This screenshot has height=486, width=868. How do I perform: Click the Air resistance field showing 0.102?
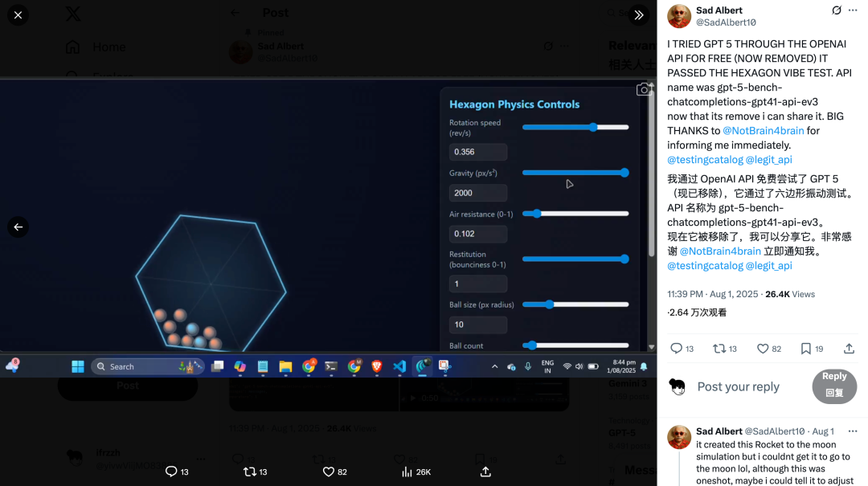(x=477, y=234)
